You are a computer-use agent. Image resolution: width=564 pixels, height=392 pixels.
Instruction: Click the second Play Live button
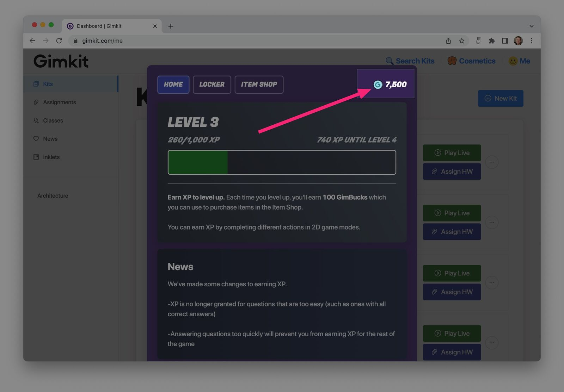(452, 213)
